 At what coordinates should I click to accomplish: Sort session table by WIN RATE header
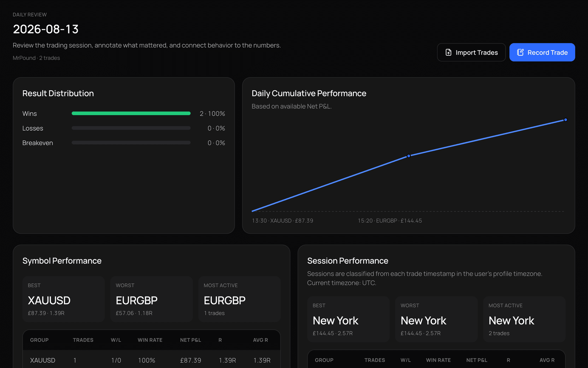tap(438, 360)
